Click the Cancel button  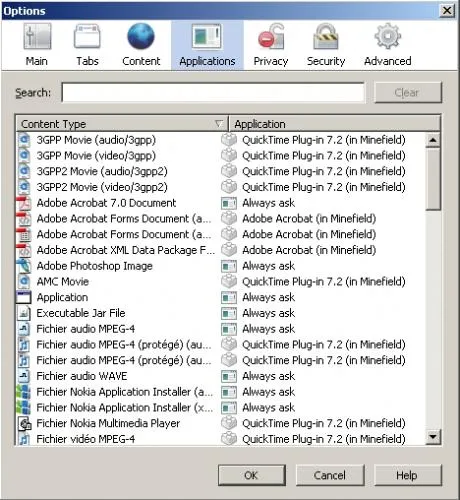tap(330, 475)
